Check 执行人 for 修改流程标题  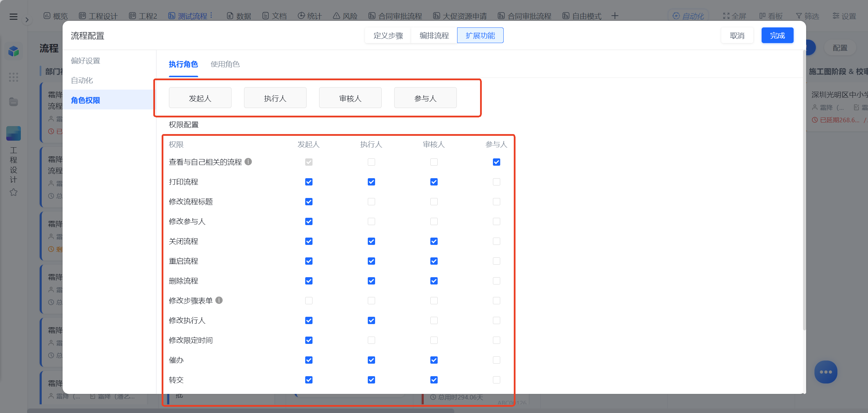click(x=371, y=202)
